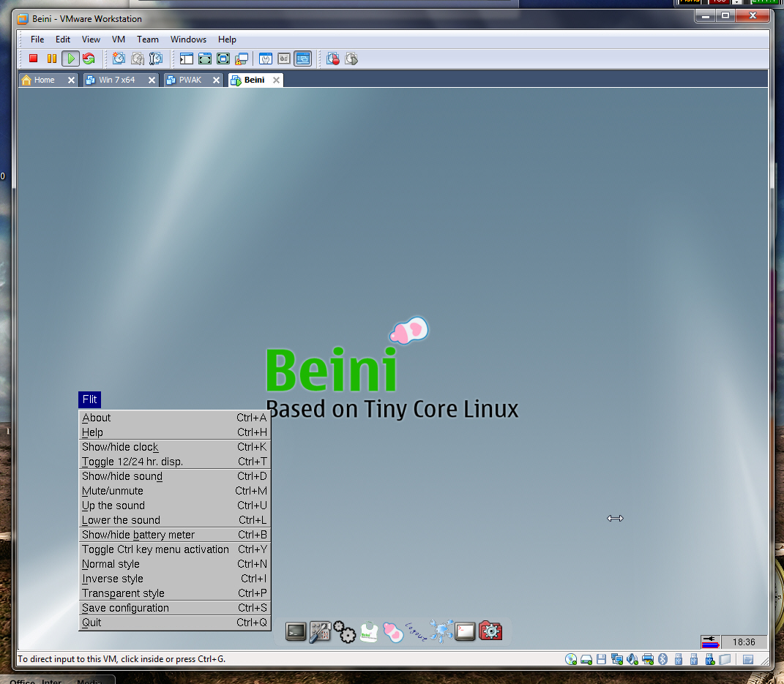Image resolution: width=784 pixels, height=684 pixels.
Task: Select Show/hide clock in the Flit menu
Action: (x=120, y=447)
